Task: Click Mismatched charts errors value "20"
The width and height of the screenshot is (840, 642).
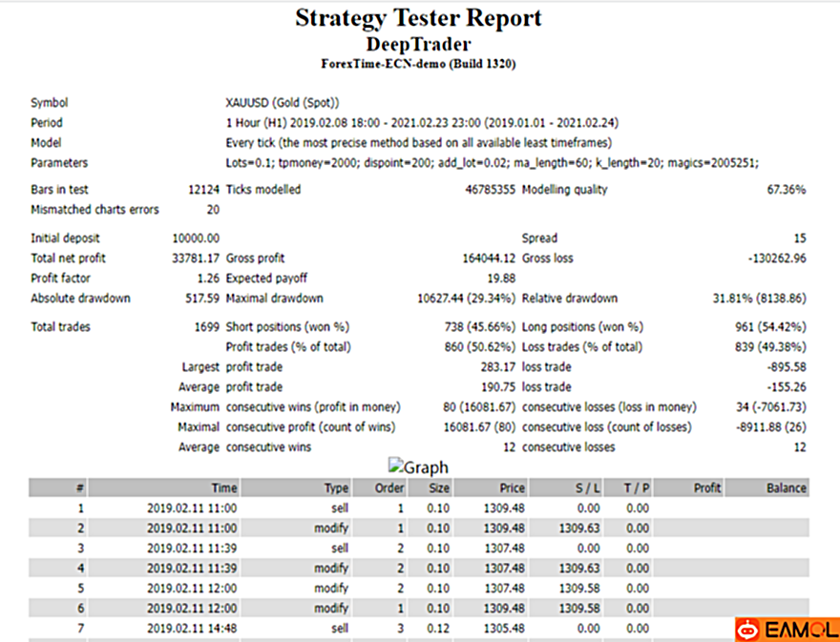Action: point(213,210)
